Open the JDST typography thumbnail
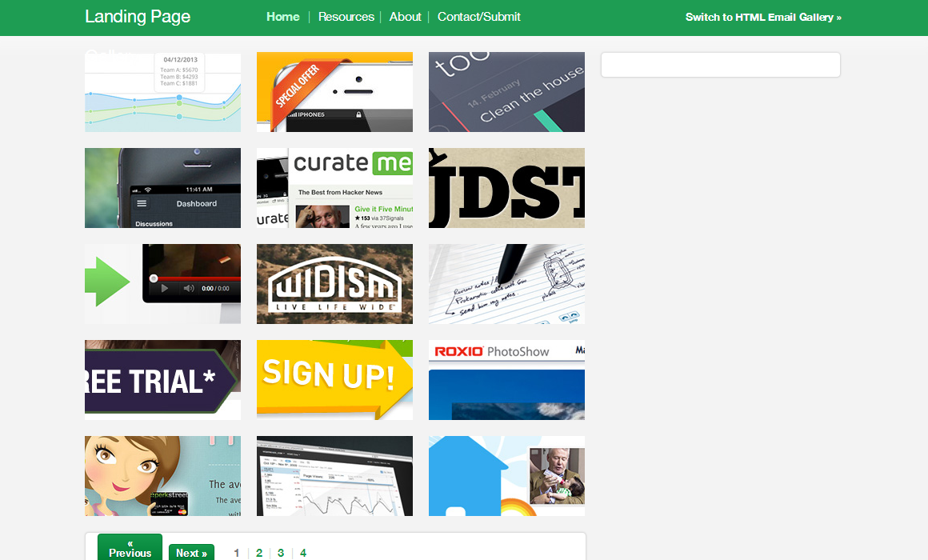The height and width of the screenshot is (560, 928). (x=506, y=188)
